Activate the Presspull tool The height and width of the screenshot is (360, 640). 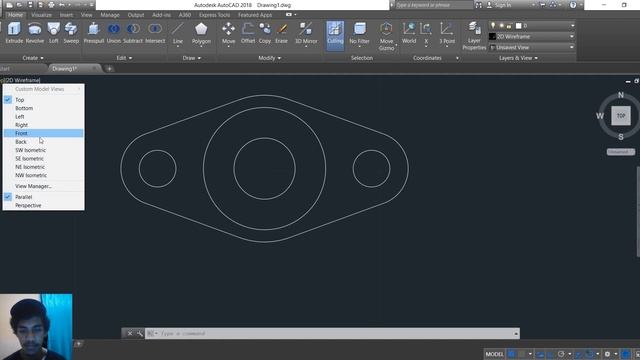tap(93, 33)
